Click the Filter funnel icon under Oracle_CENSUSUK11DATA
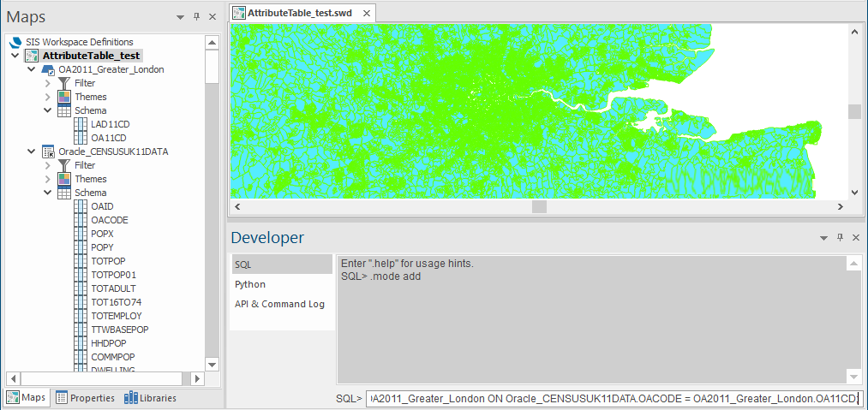The height and width of the screenshot is (410, 868). pyautogui.click(x=64, y=165)
